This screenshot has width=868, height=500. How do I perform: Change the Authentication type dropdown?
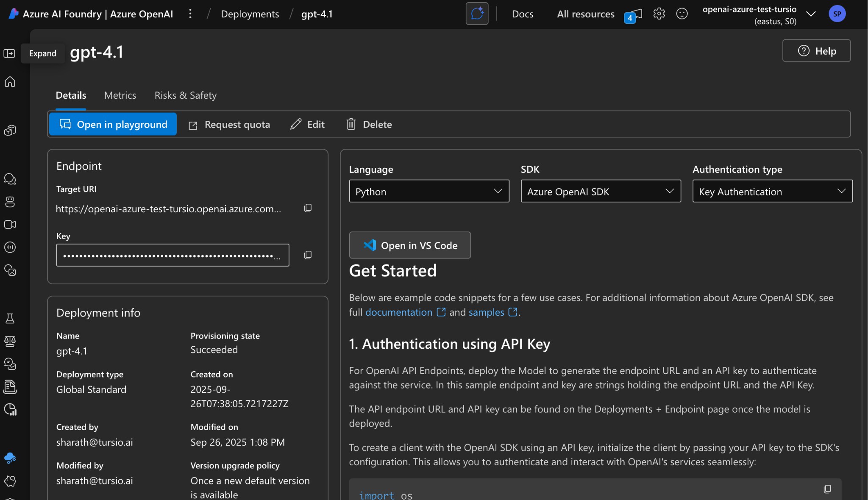(x=772, y=191)
